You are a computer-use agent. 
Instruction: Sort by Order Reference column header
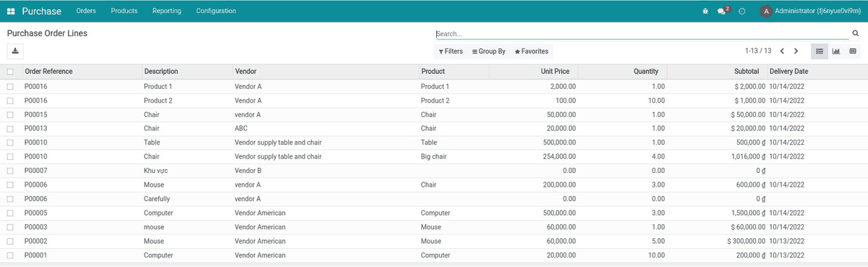[x=48, y=72]
